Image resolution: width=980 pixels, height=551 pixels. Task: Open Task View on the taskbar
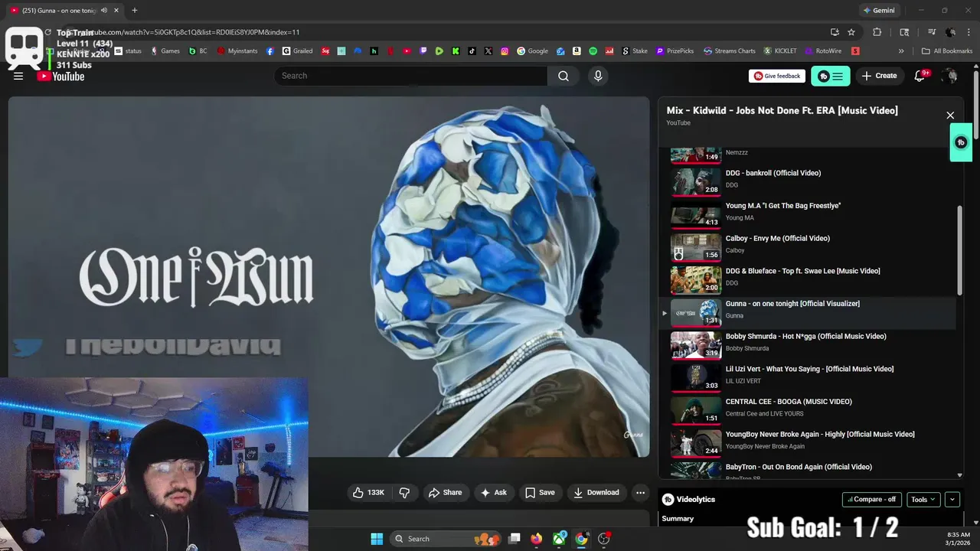[x=514, y=539]
